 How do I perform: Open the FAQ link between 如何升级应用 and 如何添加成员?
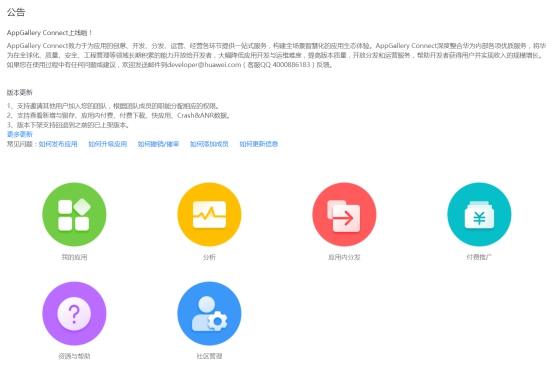[x=158, y=144]
